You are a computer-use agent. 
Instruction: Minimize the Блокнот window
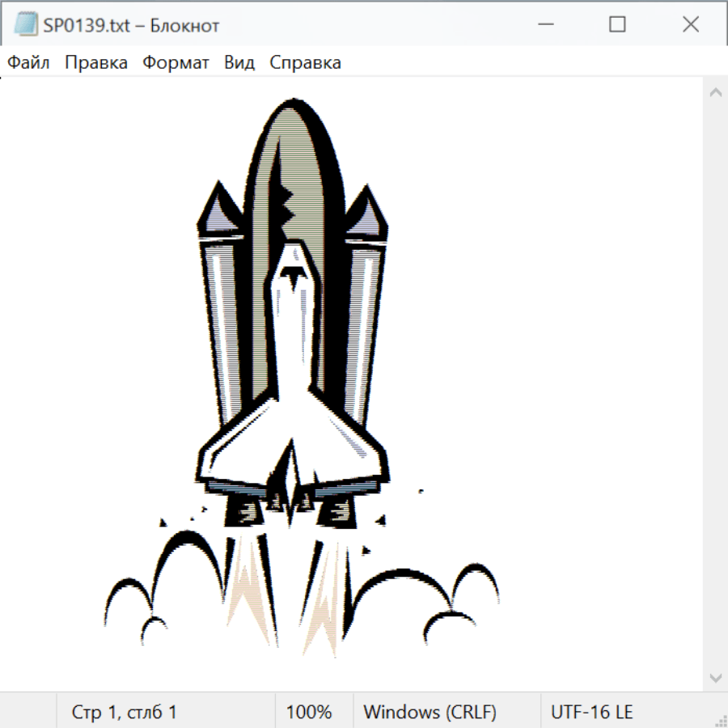coord(544,25)
